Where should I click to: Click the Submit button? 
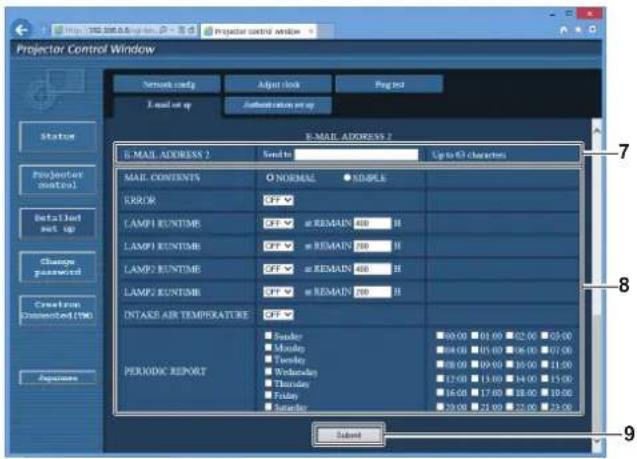pyautogui.click(x=349, y=435)
